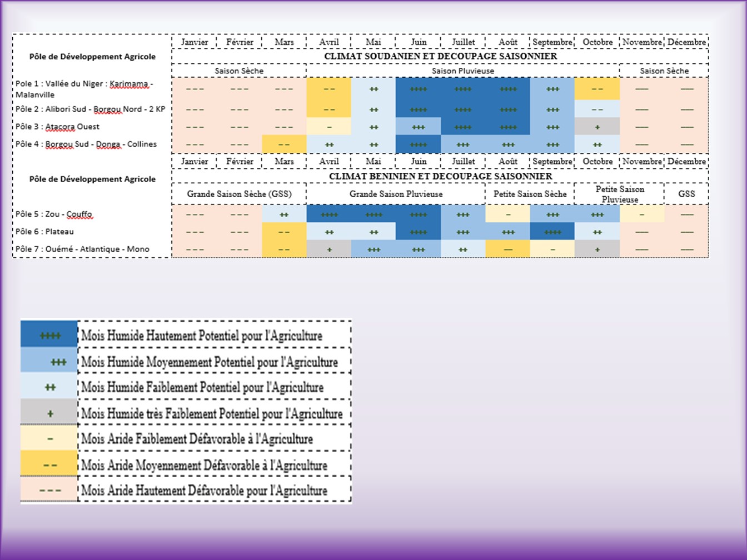Pick the orange double-dash legend swatch
This screenshot has width=747, height=560.
coord(49,463)
